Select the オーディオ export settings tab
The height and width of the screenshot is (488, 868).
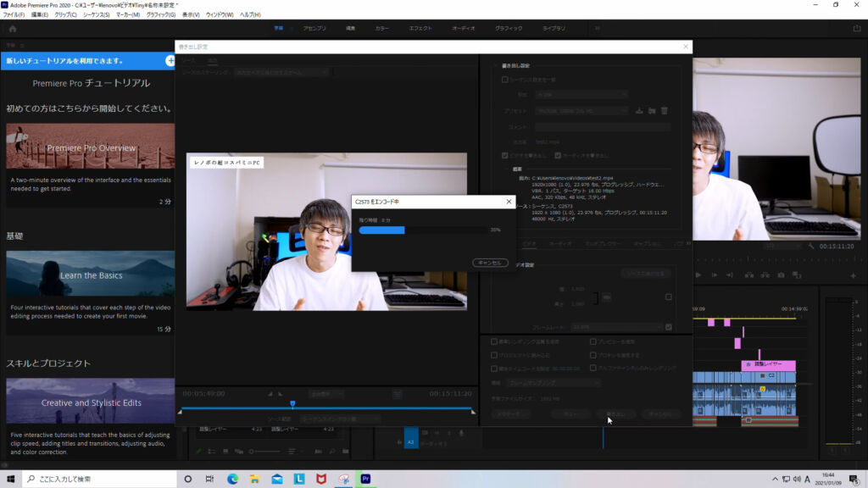click(x=560, y=243)
